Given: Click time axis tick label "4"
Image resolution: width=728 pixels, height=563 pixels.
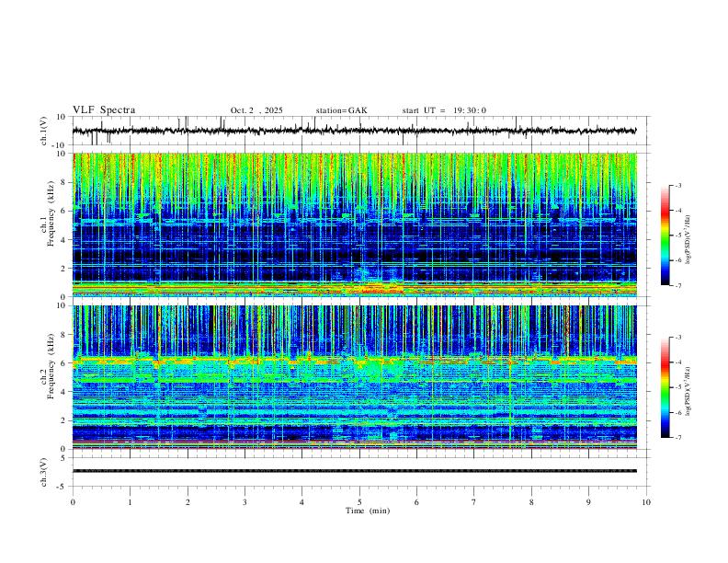Looking at the screenshot, I should [x=301, y=502].
